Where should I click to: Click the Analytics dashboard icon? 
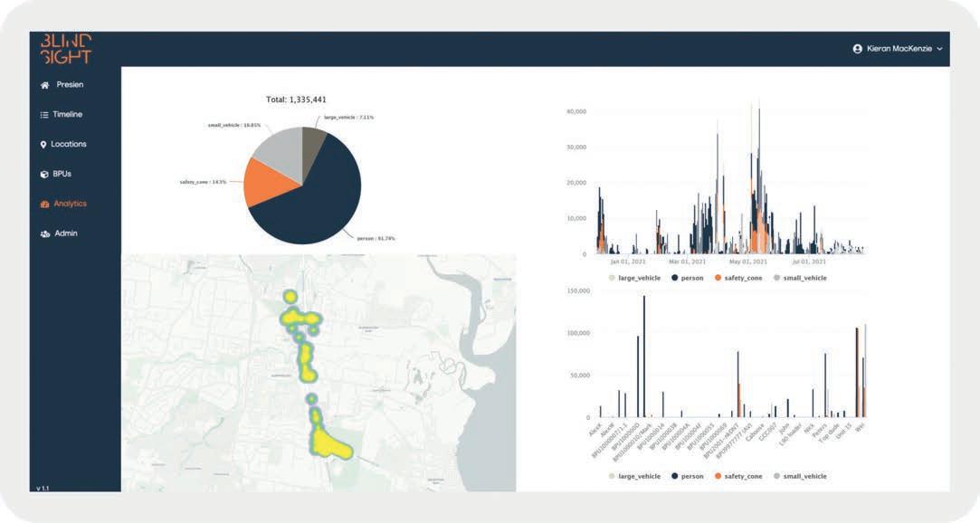[x=44, y=204]
